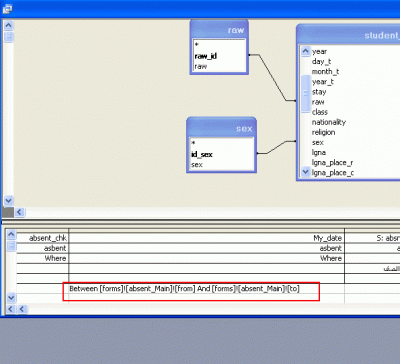The height and width of the screenshot is (364, 400).
Task: Select the year_t field in the student table
Action: 323,82
